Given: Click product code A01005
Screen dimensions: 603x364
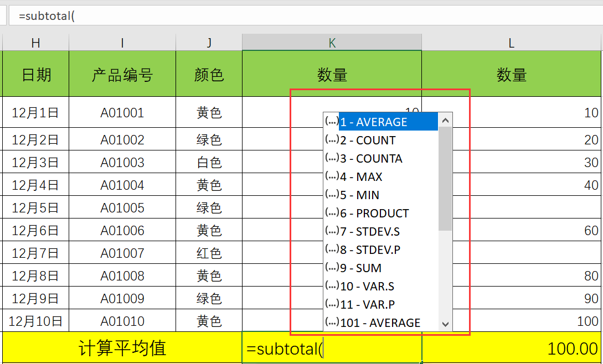Looking at the screenshot, I should tap(122, 207).
